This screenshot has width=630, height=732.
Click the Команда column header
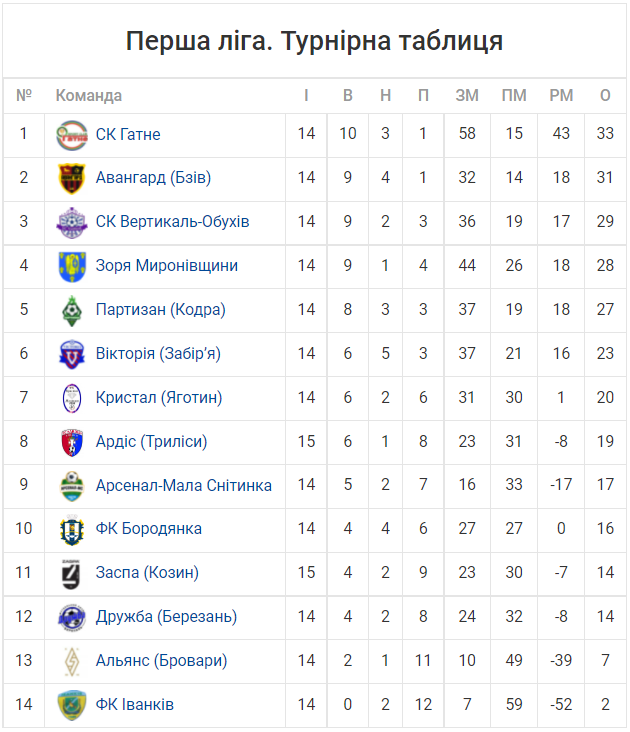pos(89,96)
